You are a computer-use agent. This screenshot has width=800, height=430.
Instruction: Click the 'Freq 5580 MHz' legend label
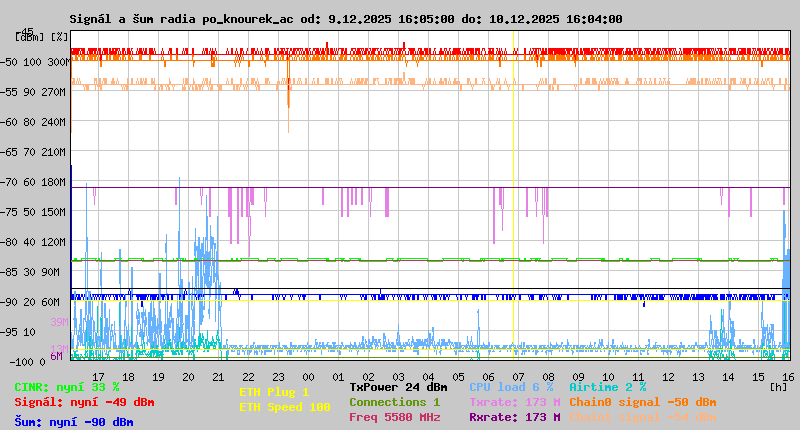click(394, 417)
